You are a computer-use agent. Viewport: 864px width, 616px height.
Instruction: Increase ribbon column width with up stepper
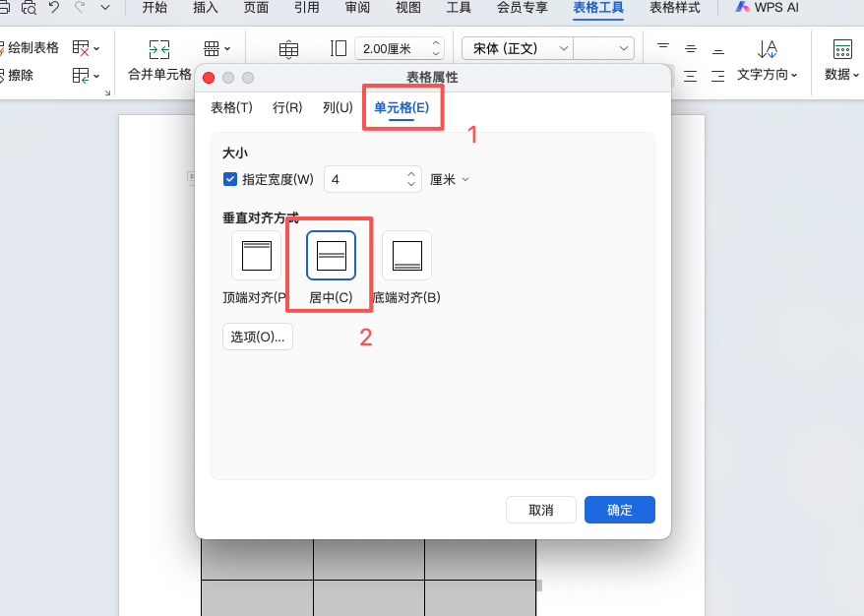(436, 43)
